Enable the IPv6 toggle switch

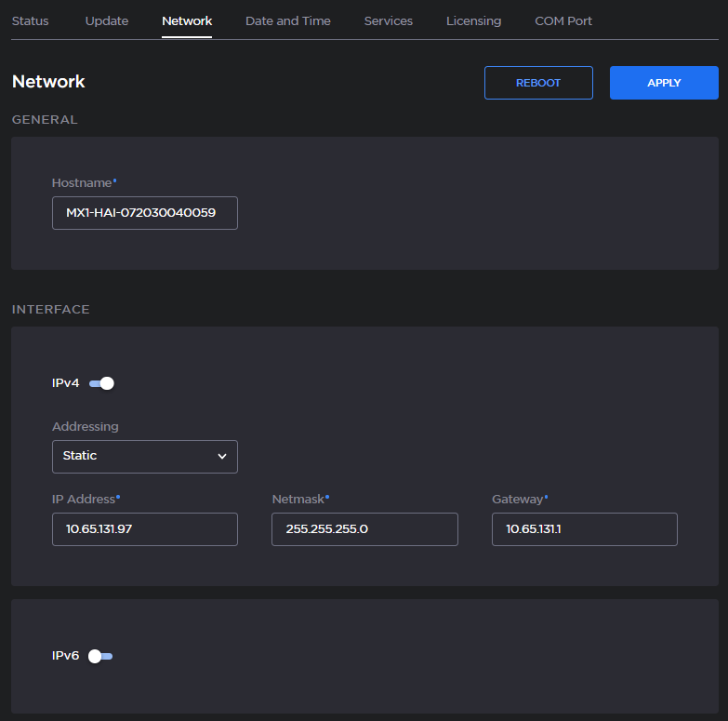(100, 656)
